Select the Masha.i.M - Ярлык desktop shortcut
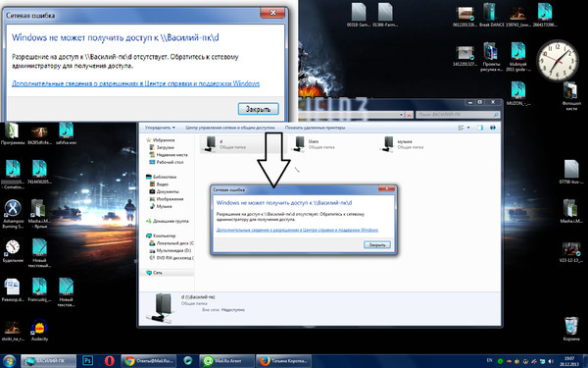Viewport: 588px width, 368px height. coord(39,214)
